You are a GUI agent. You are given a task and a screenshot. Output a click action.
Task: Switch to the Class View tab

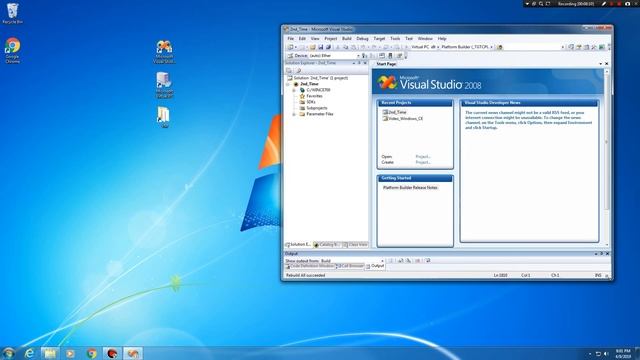tap(355, 244)
